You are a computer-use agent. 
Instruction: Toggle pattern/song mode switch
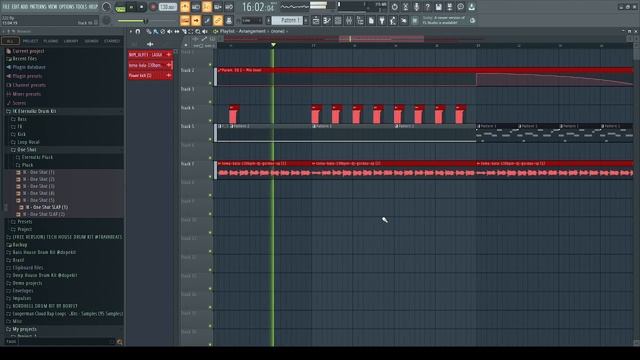click(120, 7)
